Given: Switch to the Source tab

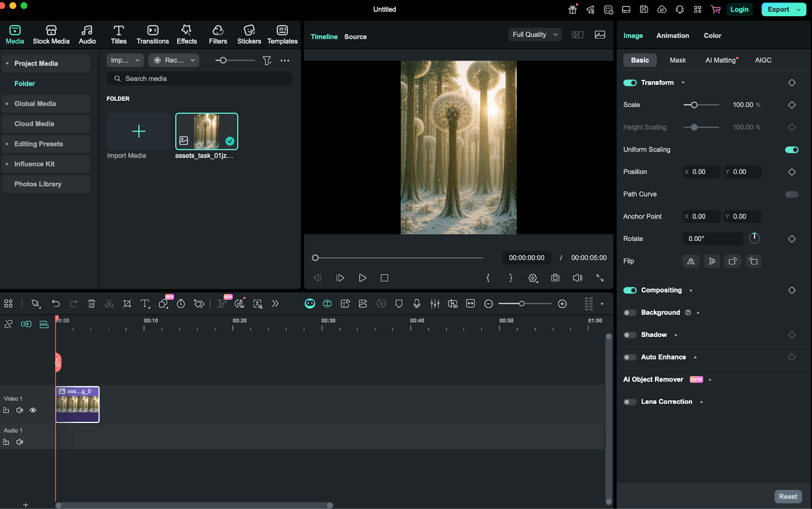Looking at the screenshot, I should [355, 37].
